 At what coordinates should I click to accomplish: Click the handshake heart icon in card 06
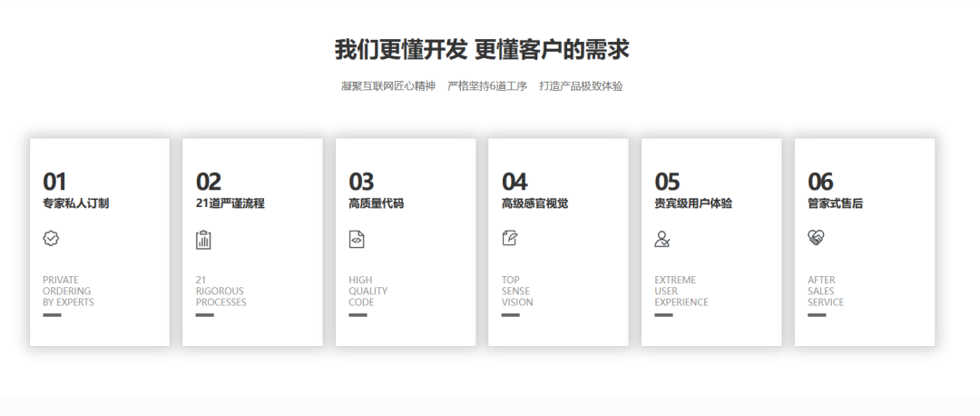click(x=816, y=238)
